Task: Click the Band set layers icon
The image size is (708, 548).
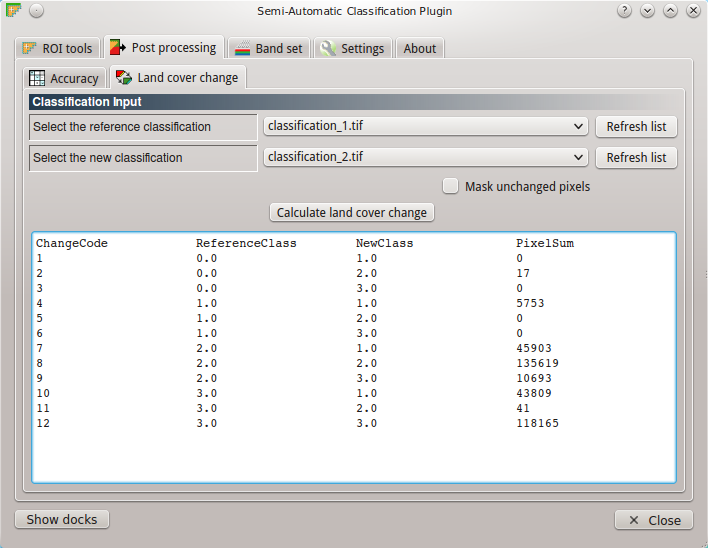Action: coord(242,48)
